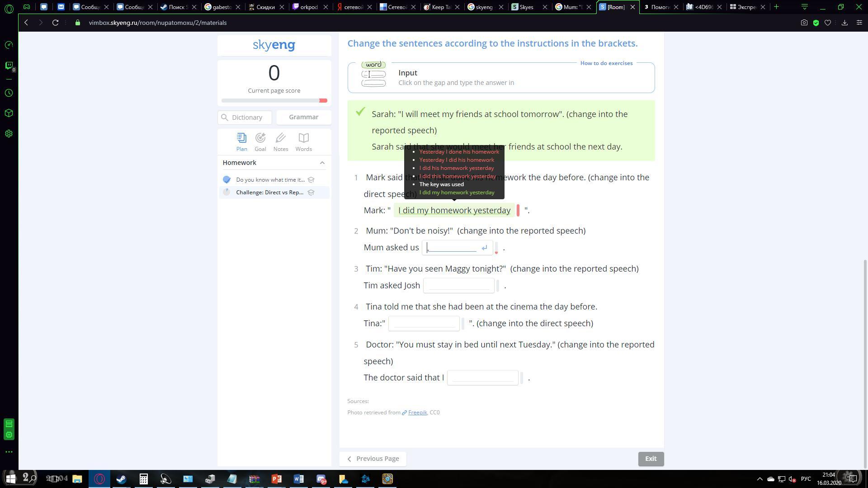This screenshot has width=868, height=488.
Task: Select 'Challenge: Direct vs Rep...' homework item
Action: 269,192
